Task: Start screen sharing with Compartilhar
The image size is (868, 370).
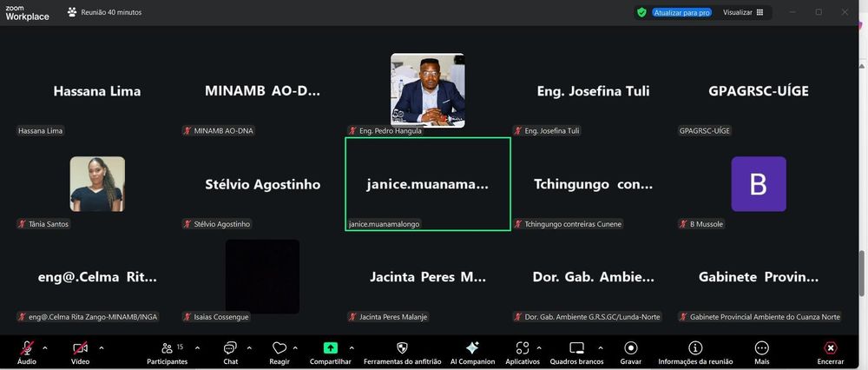Action: tap(330, 351)
